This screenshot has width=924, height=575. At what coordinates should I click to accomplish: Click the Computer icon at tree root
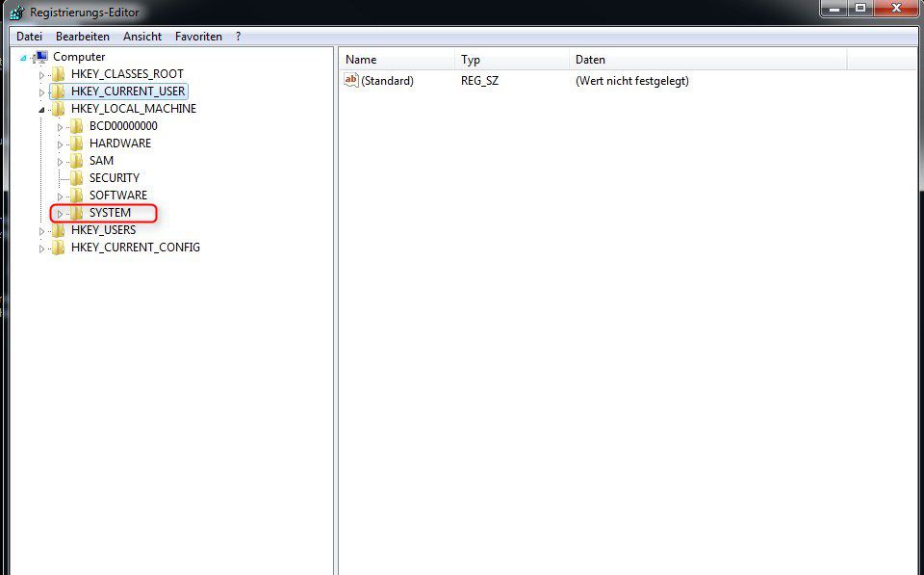tap(41, 56)
